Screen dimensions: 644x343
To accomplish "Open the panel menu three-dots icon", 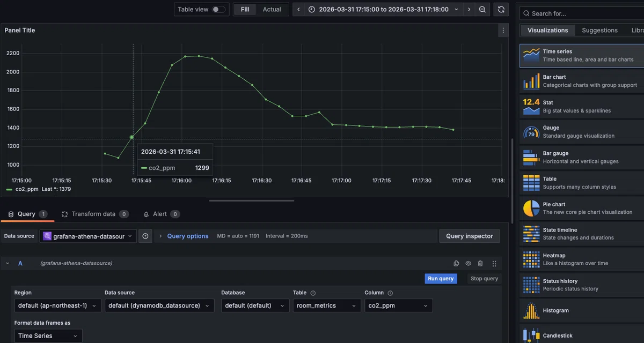I will [x=503, y=31].
